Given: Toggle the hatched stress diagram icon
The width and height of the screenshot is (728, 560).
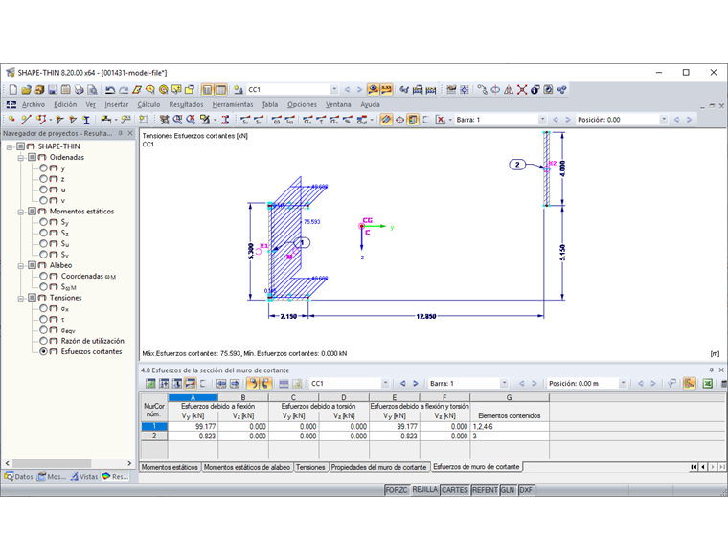Looking at the screenshot, I should [386, 120].
